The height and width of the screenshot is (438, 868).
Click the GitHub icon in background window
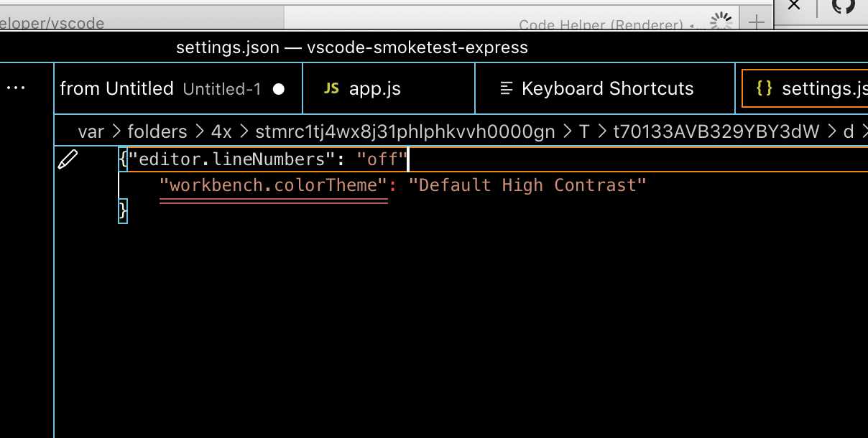click(x=844, y=6)
